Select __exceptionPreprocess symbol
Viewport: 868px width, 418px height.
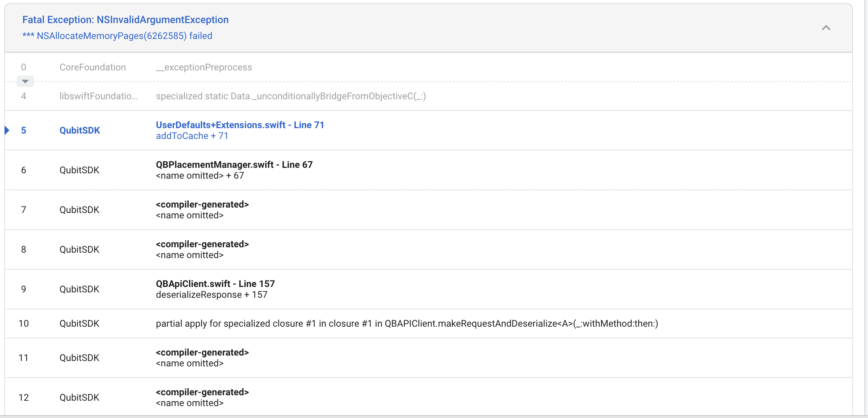point(204,67)
